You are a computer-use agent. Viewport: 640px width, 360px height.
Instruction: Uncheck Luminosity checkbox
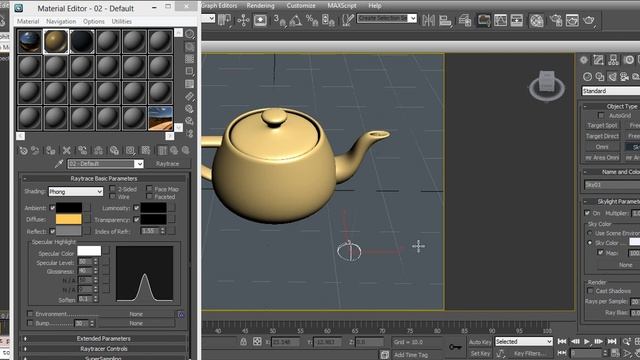coord(136,208)
